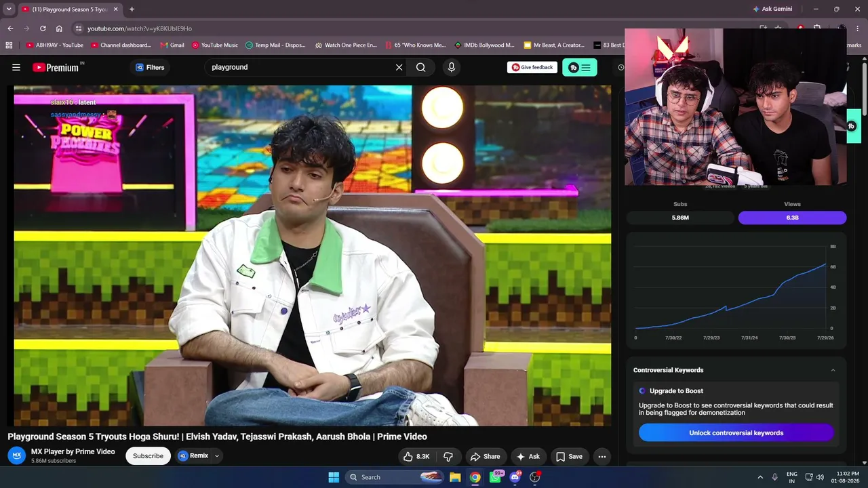
Task: Open the vidIQ Filters button
Action: [150, 67]
